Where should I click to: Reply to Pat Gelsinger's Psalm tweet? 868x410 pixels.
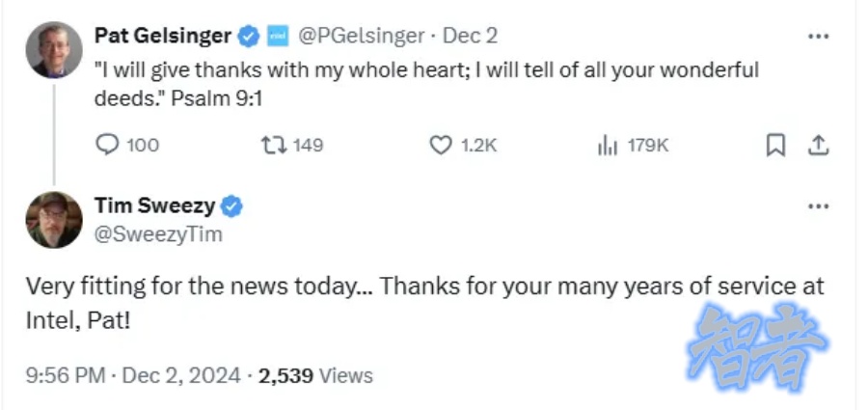click(108, 145)
